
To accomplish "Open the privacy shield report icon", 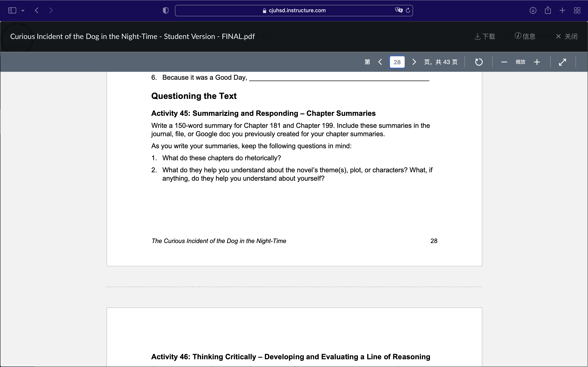I will 165,10.
